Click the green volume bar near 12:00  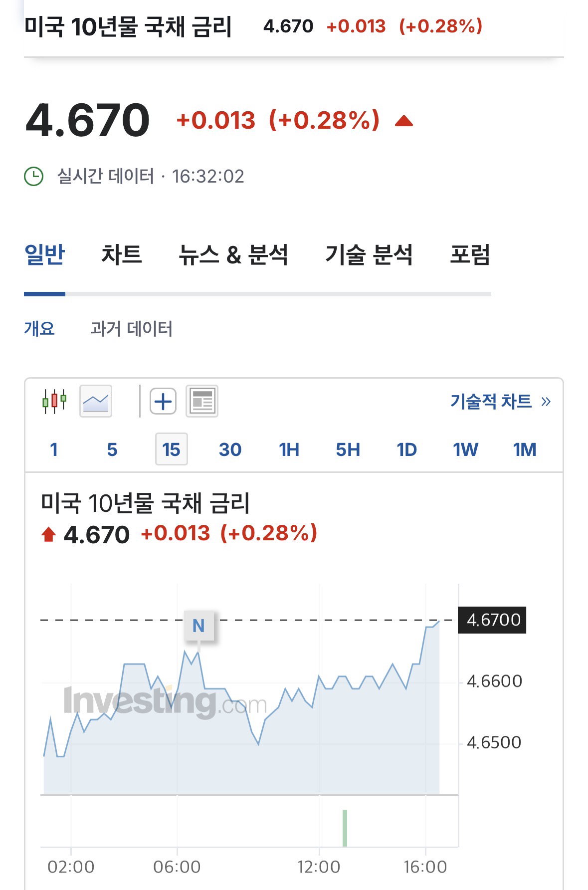(x=345, y=828)
